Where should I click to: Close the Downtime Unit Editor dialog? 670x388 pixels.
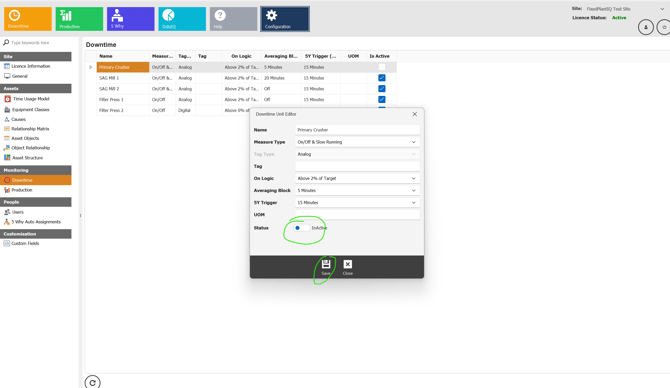tap(414, 114)
